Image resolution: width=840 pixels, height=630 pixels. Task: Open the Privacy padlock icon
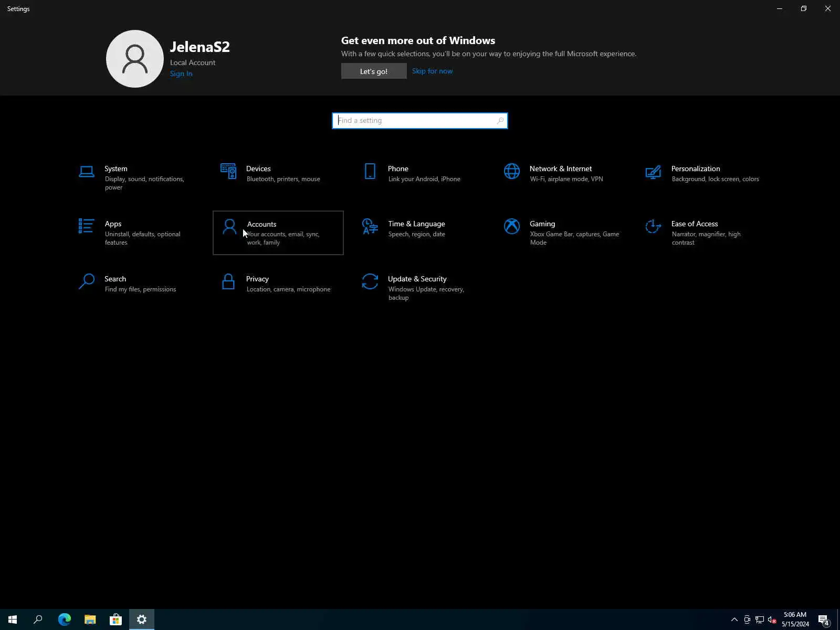pyautogui.click(x=228, y=281)
